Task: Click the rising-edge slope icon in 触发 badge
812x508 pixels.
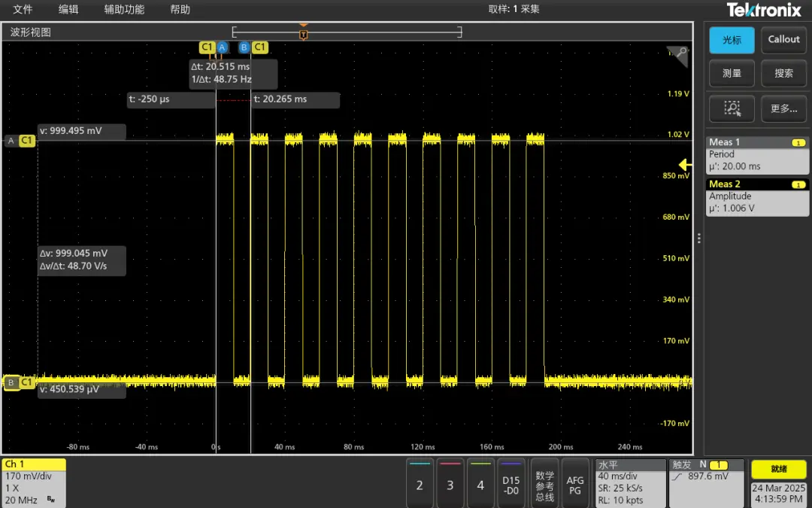Action: [677, 477]
